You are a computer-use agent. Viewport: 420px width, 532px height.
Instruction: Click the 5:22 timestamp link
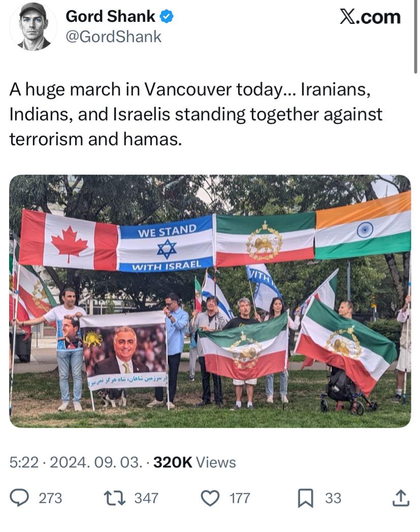tap(24, 462)
